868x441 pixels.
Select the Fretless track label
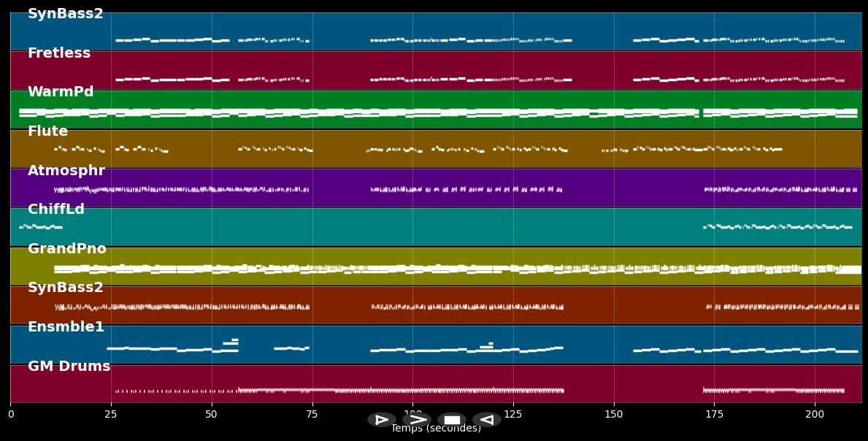pos(59,53)
